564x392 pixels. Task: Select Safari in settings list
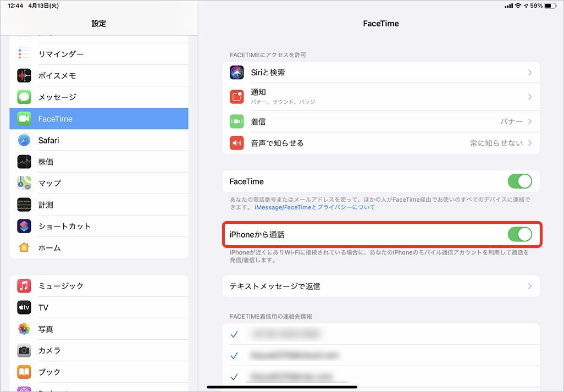tap(99, 140)
